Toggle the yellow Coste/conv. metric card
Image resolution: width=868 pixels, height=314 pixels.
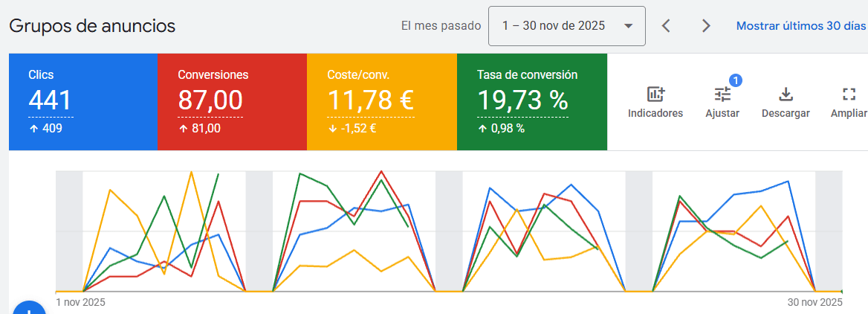(381, 102)
